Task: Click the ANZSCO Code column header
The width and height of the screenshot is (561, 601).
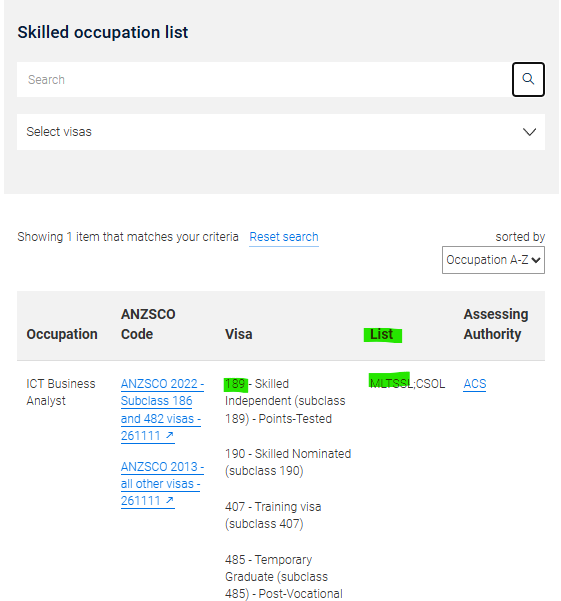Action: click(148, 324)
